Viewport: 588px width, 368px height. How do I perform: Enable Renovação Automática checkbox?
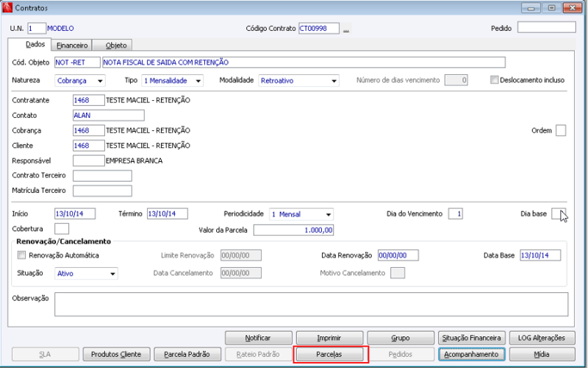22,255
